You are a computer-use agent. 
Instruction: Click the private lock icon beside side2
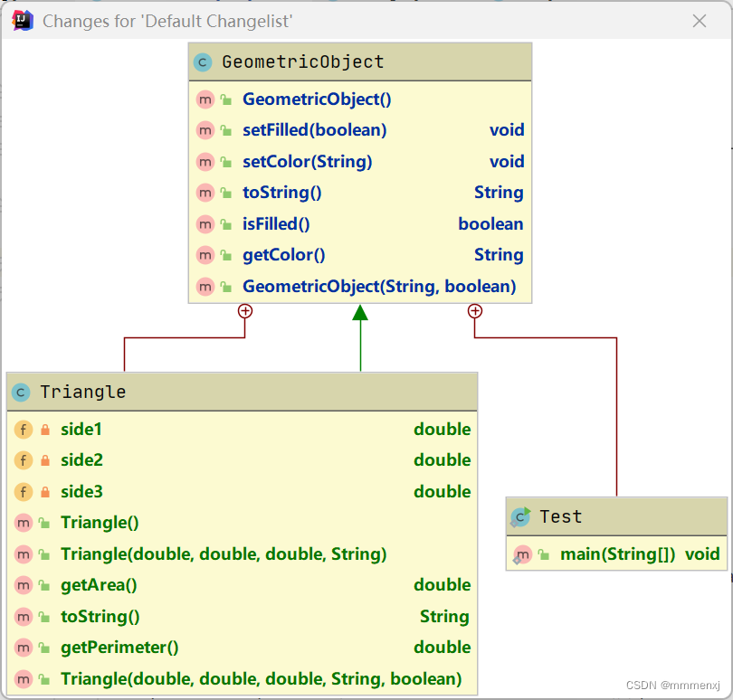pos(45,461)
